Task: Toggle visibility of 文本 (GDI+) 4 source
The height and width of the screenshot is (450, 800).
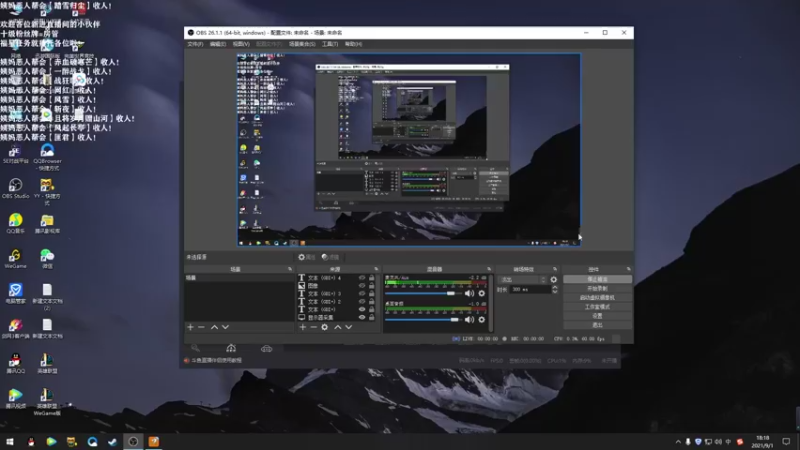Action: [362, 278]
